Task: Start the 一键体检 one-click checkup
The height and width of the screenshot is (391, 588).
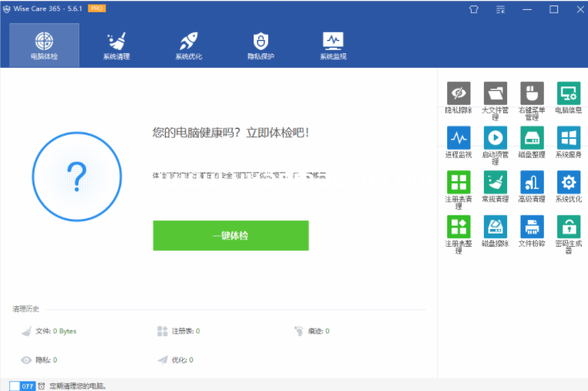Action: coord(231,236)
